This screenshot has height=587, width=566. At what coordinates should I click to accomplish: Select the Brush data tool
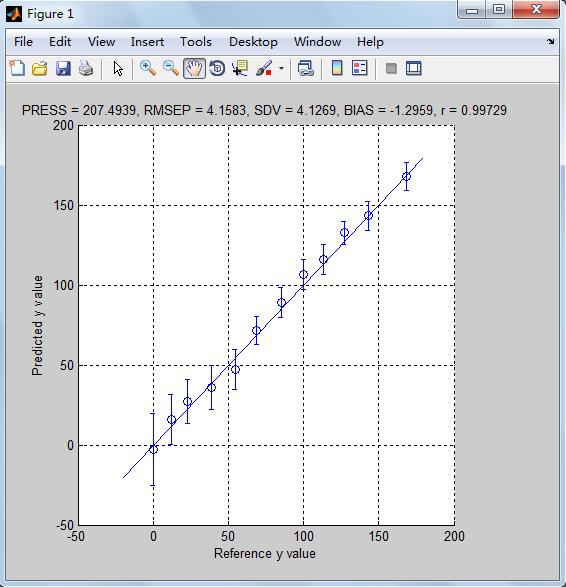(x=264, y=69)
